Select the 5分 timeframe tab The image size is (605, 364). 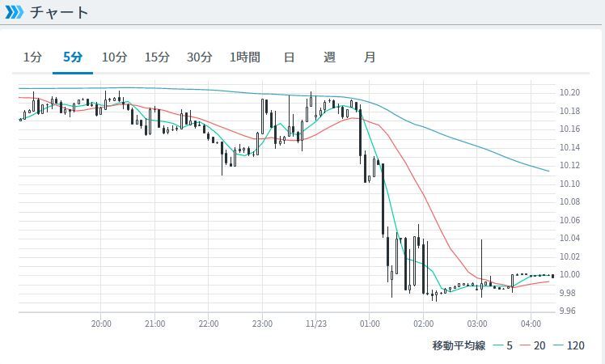[x=73, y=57]
